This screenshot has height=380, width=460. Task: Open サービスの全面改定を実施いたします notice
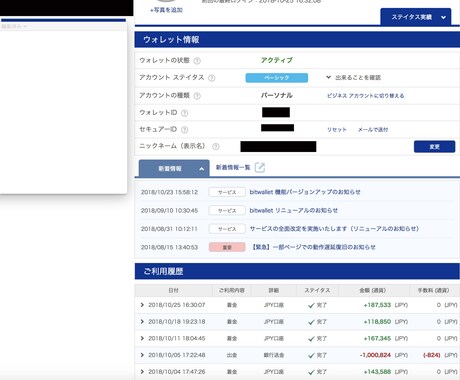(x=334, y=229)
